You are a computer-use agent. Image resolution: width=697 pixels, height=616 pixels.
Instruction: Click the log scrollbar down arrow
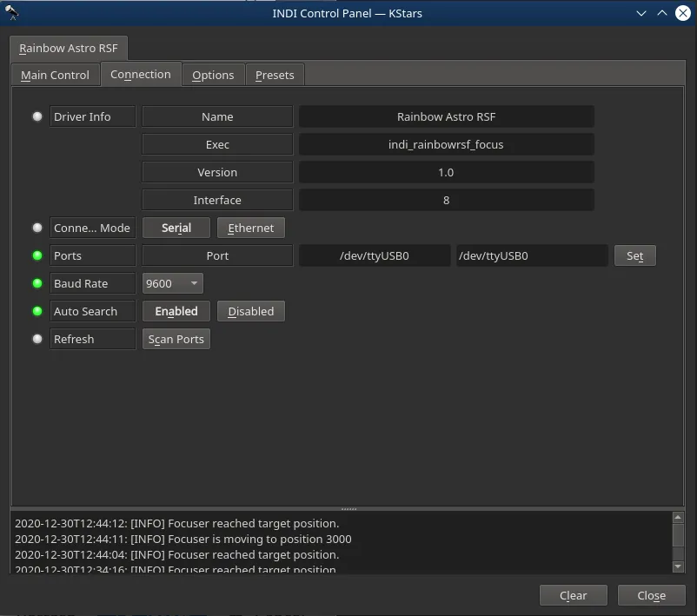point(678,566)
